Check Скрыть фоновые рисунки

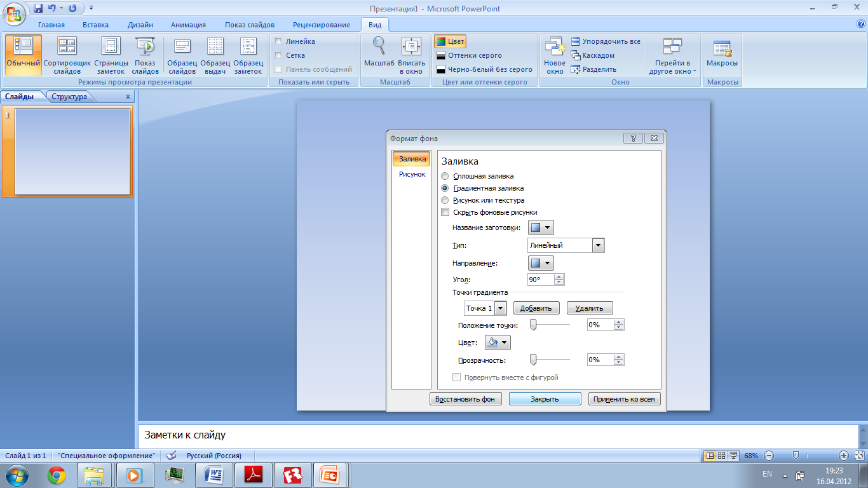click(445, 212)
